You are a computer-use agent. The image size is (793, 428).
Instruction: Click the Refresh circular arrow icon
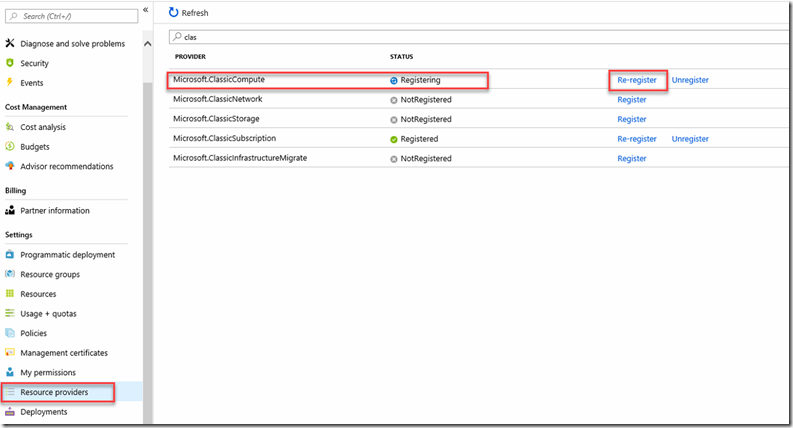pos(173,12)
